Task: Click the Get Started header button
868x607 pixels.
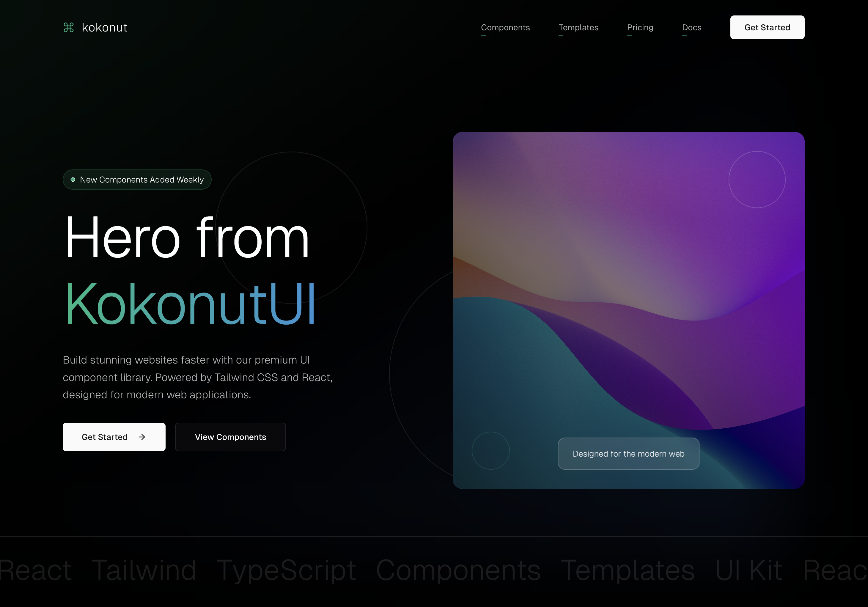Action: [767, 27]
